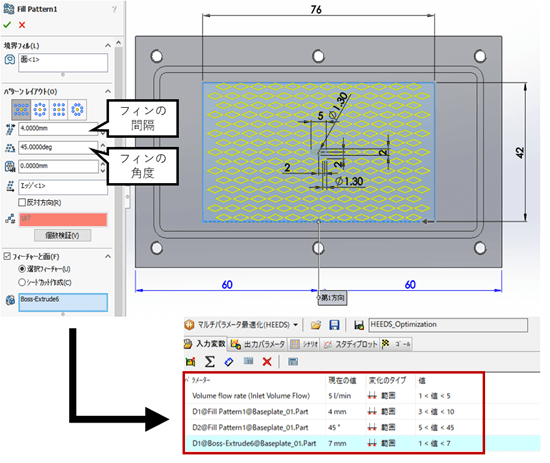The image size is (550, 463).
Task: Select the square pattern layout icon
Action: point(59,109)
